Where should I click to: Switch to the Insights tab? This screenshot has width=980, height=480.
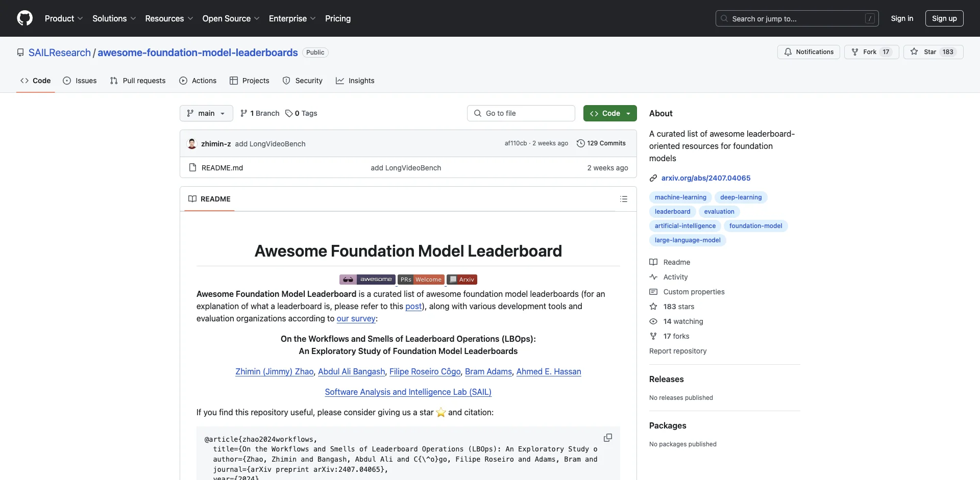click(355, 81)
